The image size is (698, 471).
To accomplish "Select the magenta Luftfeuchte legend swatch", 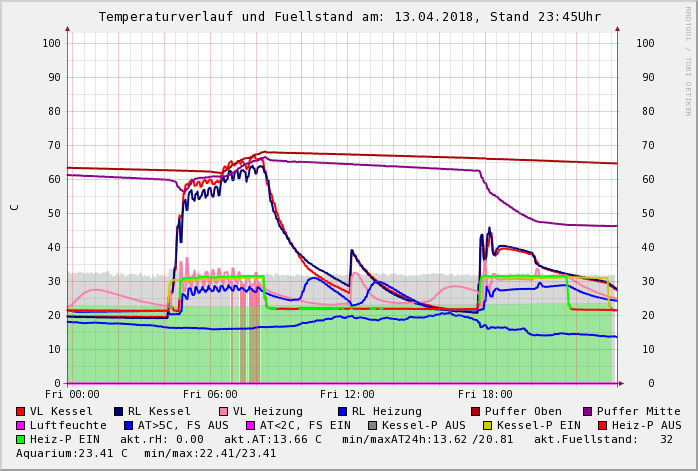I will tap(21, 426).
